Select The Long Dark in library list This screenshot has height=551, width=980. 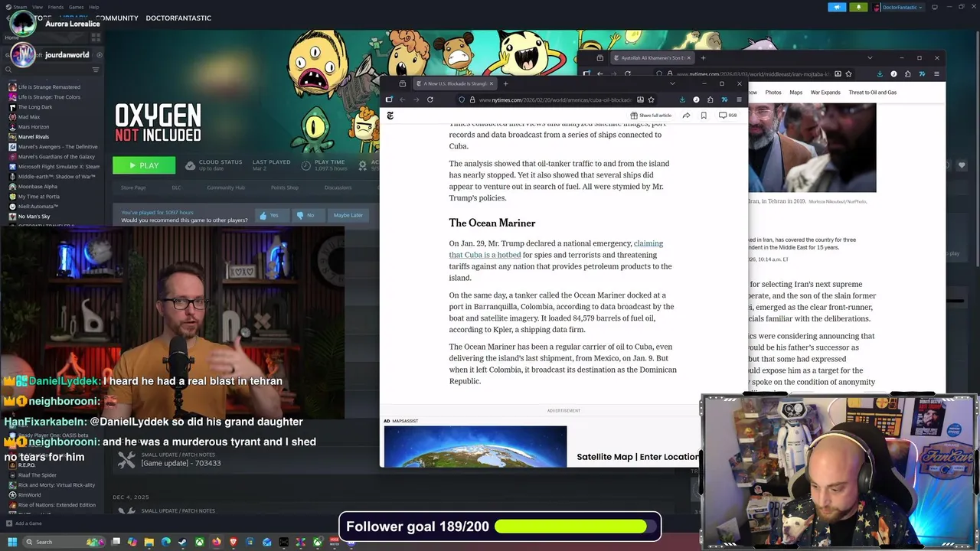coord(35,107)
